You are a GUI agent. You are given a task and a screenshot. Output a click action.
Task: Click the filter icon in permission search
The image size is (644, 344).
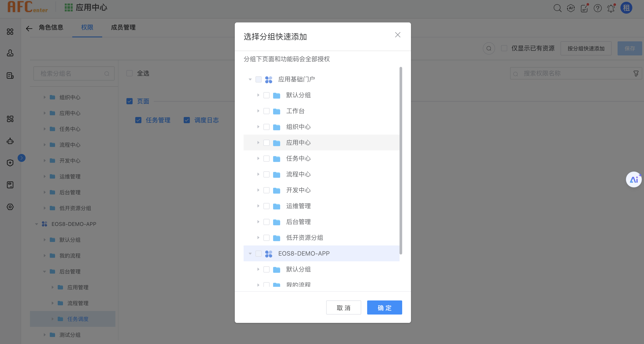coord(636,74)
